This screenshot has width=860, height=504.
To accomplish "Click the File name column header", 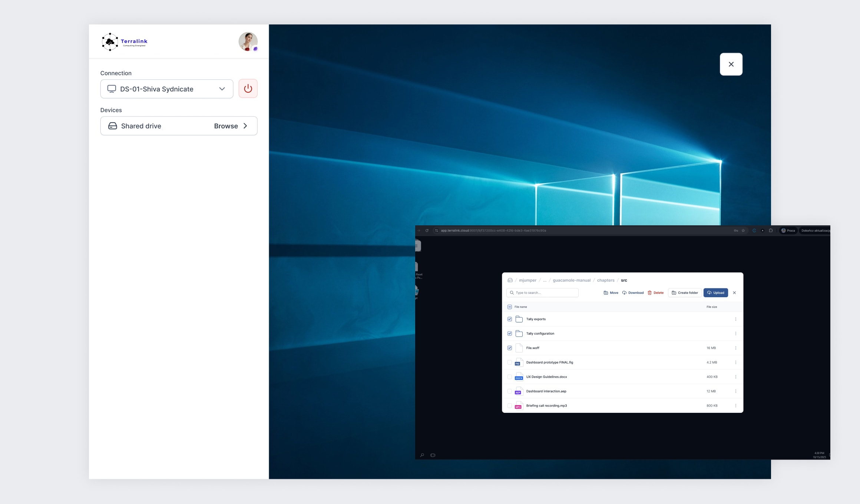I will click(521, 307).
